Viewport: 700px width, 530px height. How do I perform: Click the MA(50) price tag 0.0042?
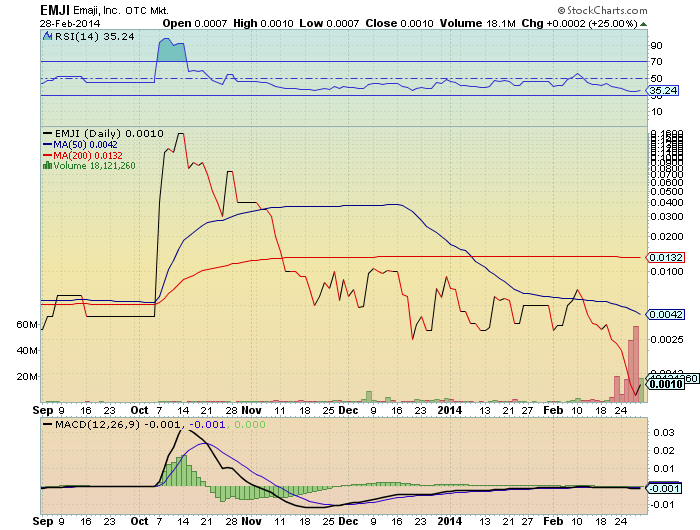pos(665,315)
